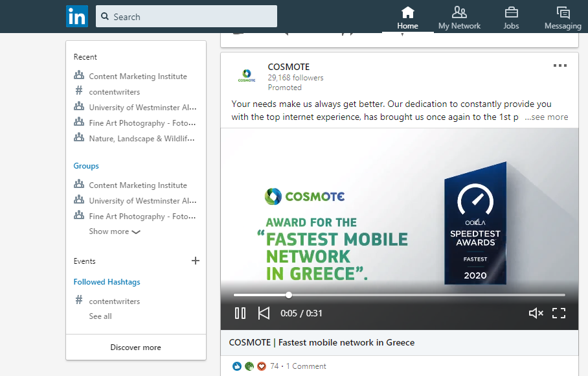Open COSMOTE Fastest mobile network in Greece title
This screenshot has width=588, height=376.
pos(322,342)
